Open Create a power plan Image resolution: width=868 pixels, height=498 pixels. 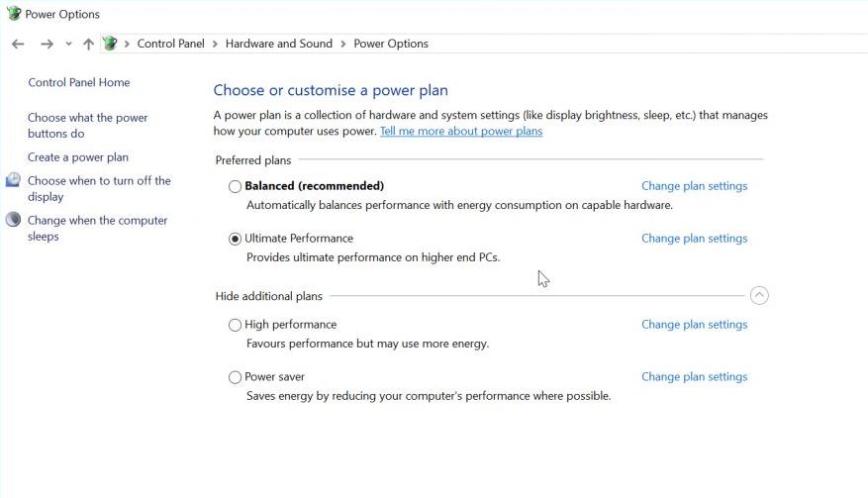78,157
